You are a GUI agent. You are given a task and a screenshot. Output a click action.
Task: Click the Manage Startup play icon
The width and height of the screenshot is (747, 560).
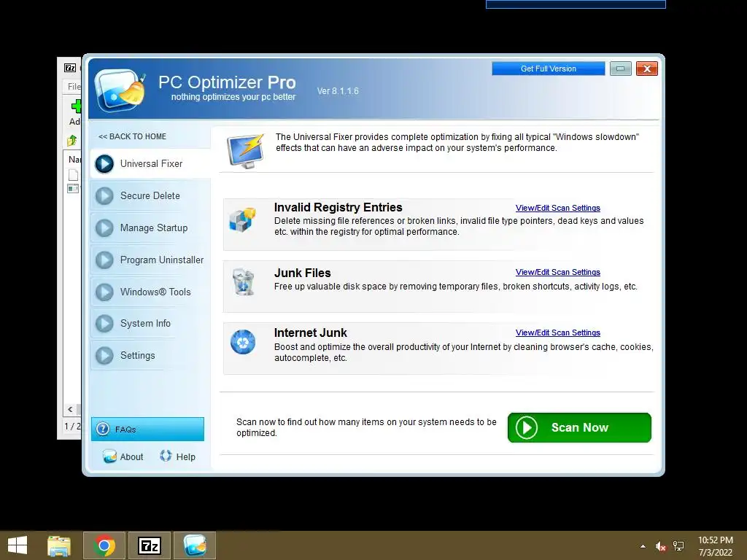[x=104, y=228]
